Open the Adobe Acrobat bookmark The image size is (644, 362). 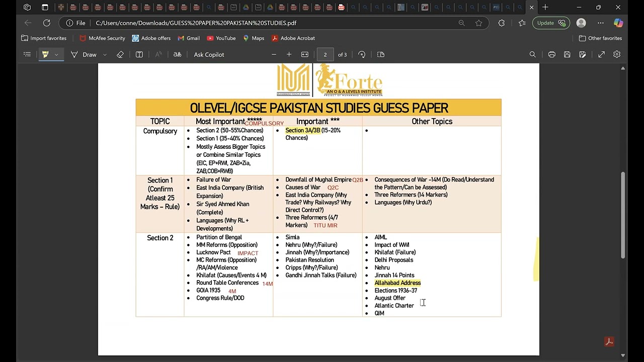click(x=293, y=38)
